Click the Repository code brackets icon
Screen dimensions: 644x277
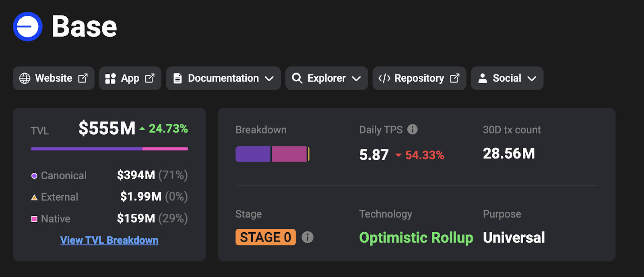tap(384, 79)
